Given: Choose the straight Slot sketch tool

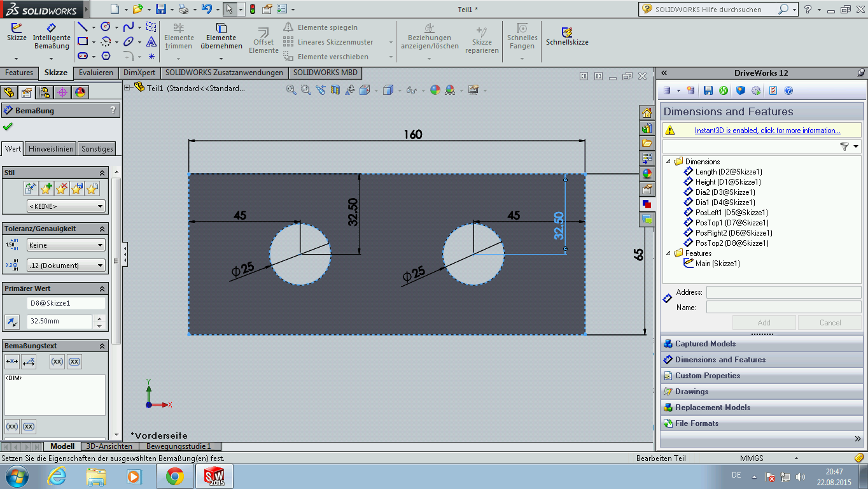Looking at the screenshot, I should pos(83,56).
